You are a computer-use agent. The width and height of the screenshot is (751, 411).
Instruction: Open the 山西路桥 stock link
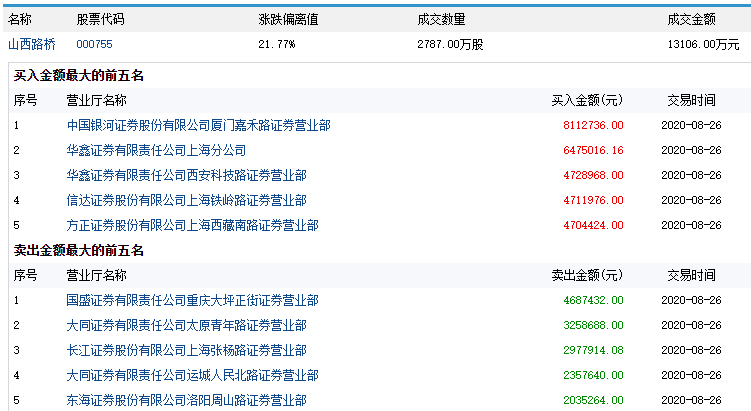tap(32, 45)
